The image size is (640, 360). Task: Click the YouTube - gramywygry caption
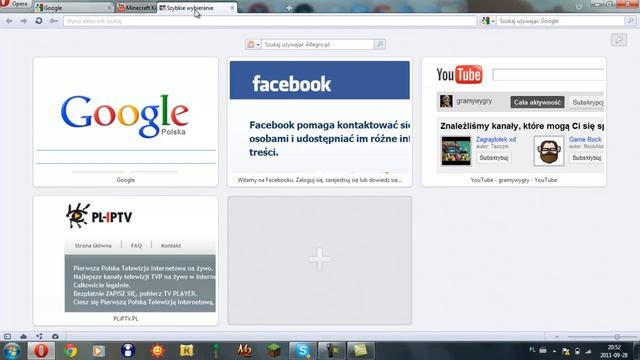point(514,180)
